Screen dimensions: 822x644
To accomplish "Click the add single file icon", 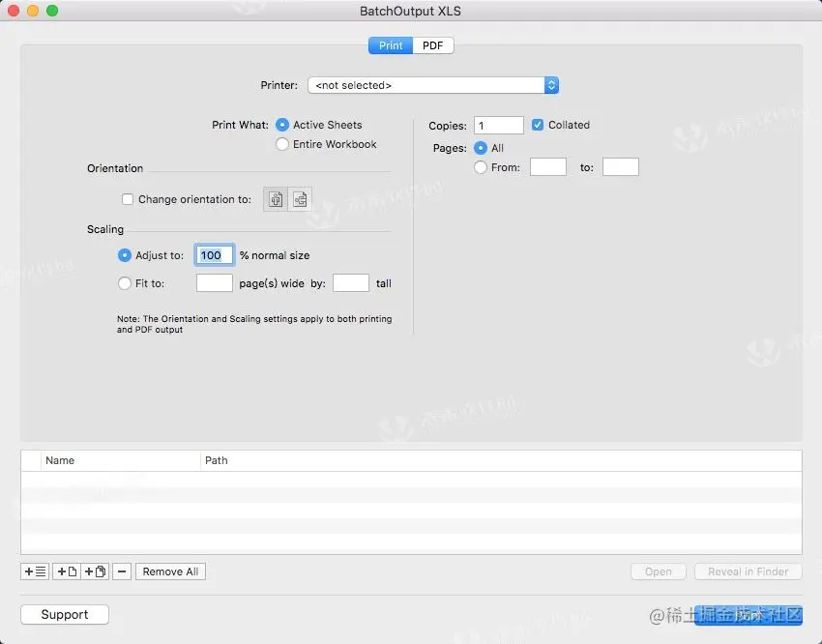I will pyautogui.click(x=67, y=571).
